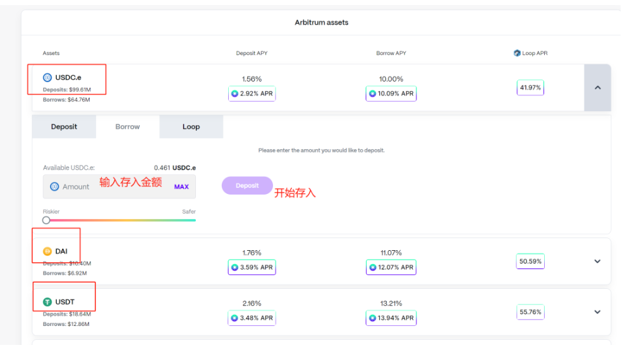Click the Available USDC.e label
644x350 pixels.
tap(69, 167)
